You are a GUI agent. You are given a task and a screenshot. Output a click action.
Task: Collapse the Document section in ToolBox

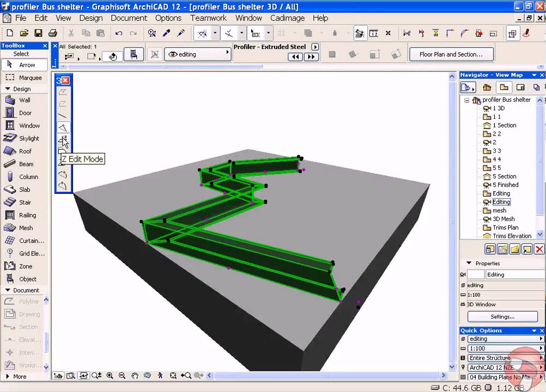8,290
